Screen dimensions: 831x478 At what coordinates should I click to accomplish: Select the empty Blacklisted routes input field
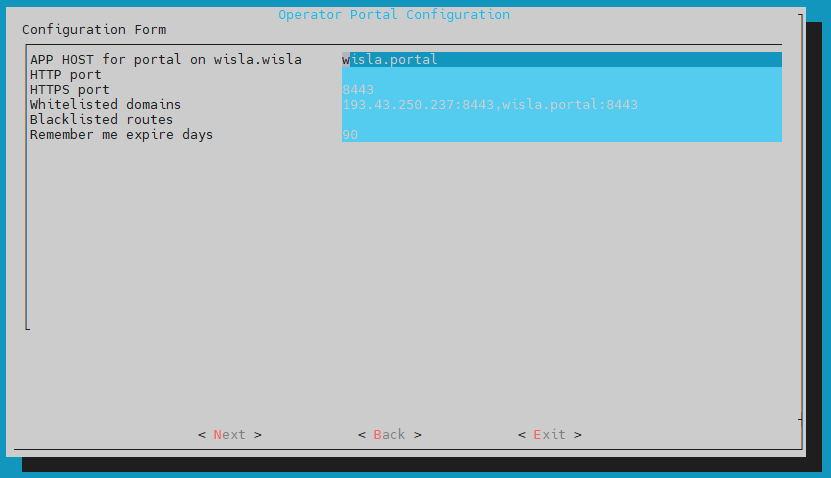560,120
